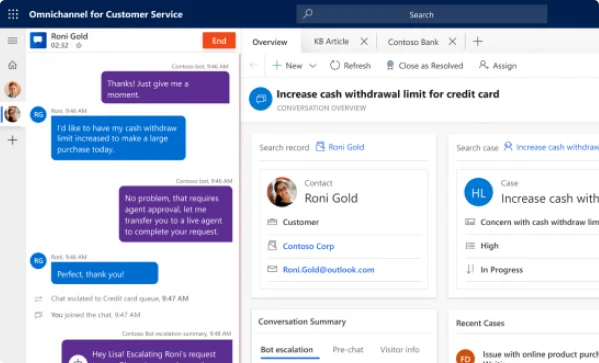This screenshot has height=363, width=599.
Task: Add a new session with plus icon
Action: [13, 140]
